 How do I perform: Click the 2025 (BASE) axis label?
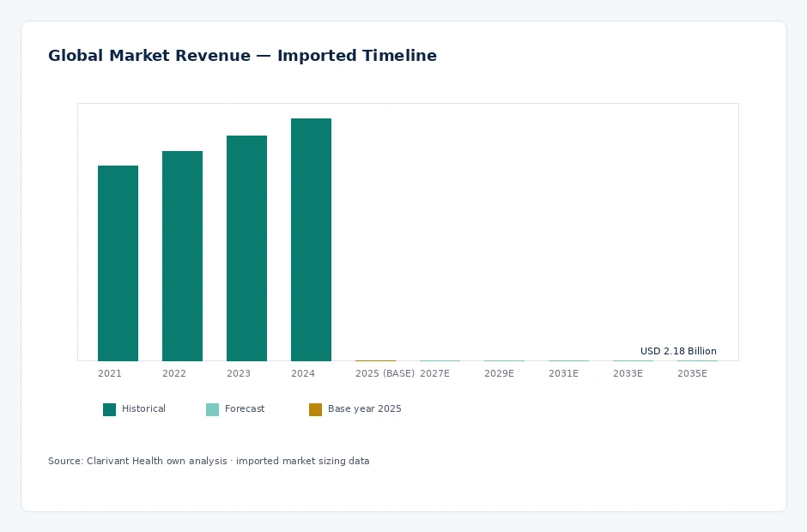tap(385, 373)
